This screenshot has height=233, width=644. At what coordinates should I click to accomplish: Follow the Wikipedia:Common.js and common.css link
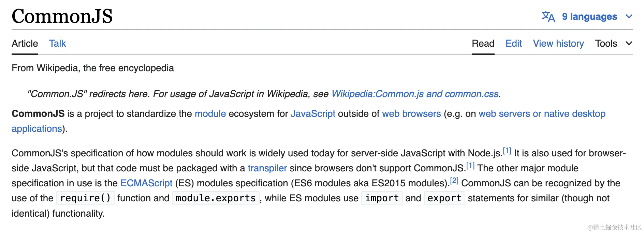tap(415, 94)
